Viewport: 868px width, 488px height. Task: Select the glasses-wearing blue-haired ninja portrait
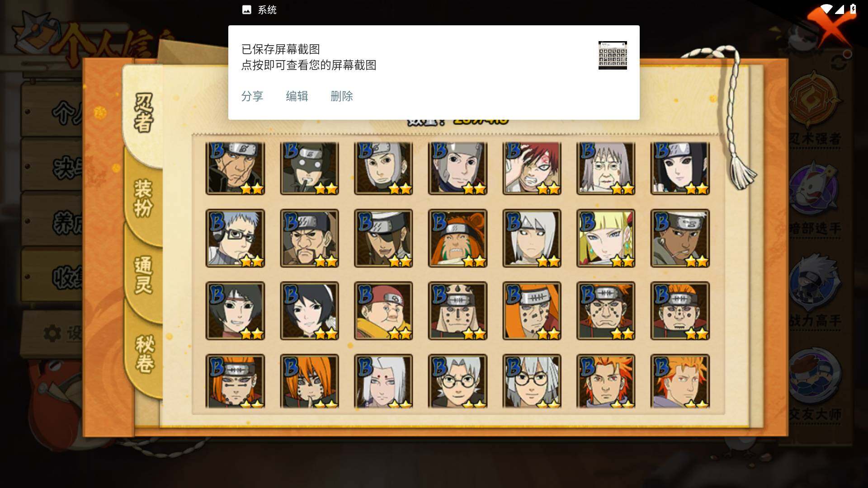point(235,238)
